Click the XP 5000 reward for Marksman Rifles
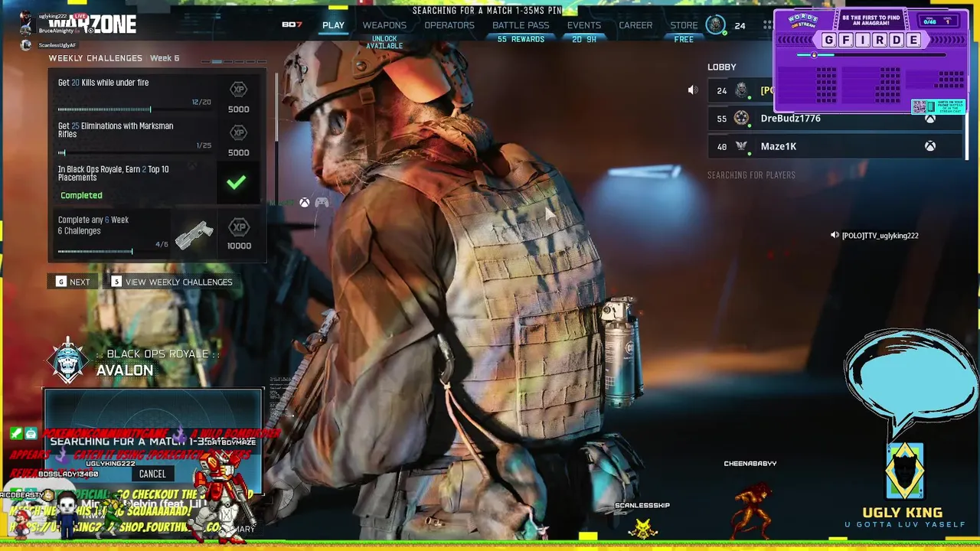 coord(238,140)
